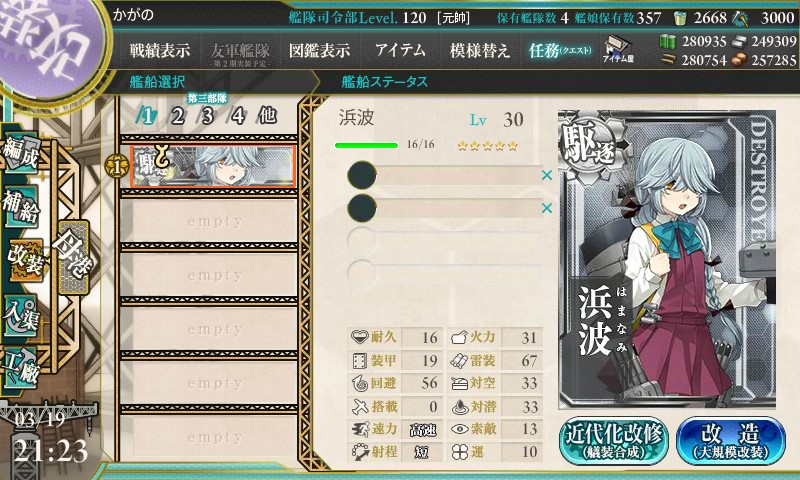The width and height of the screenshot is (800, 480).
Task: Open 図鑑表示 encyclopedia menu
Action: click(x=319, y=50)
